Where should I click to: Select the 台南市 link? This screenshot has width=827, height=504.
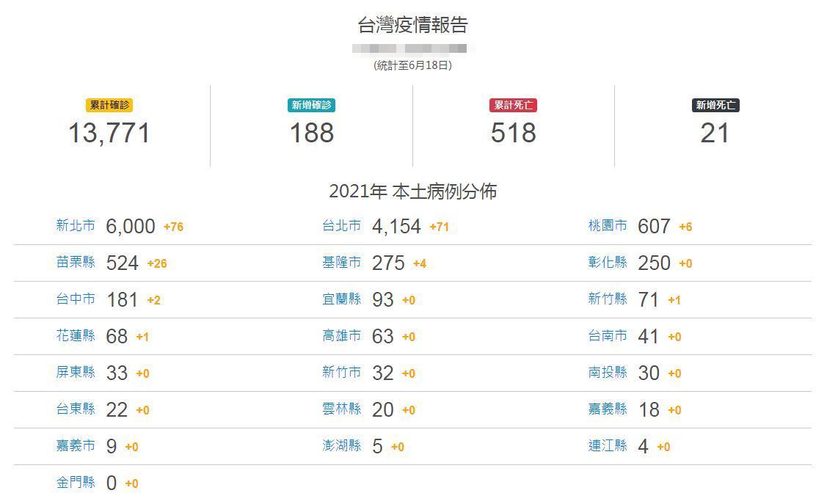pos(608,336)
